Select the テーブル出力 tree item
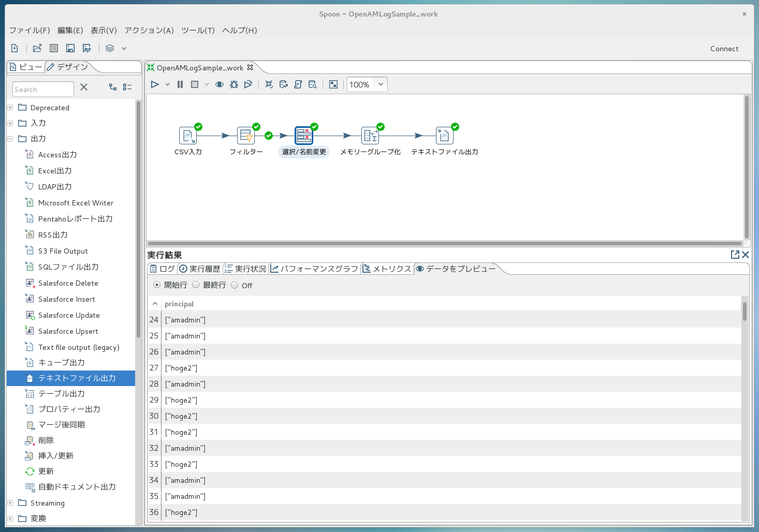This screenshot has height=532, width=759. (62, 394)
